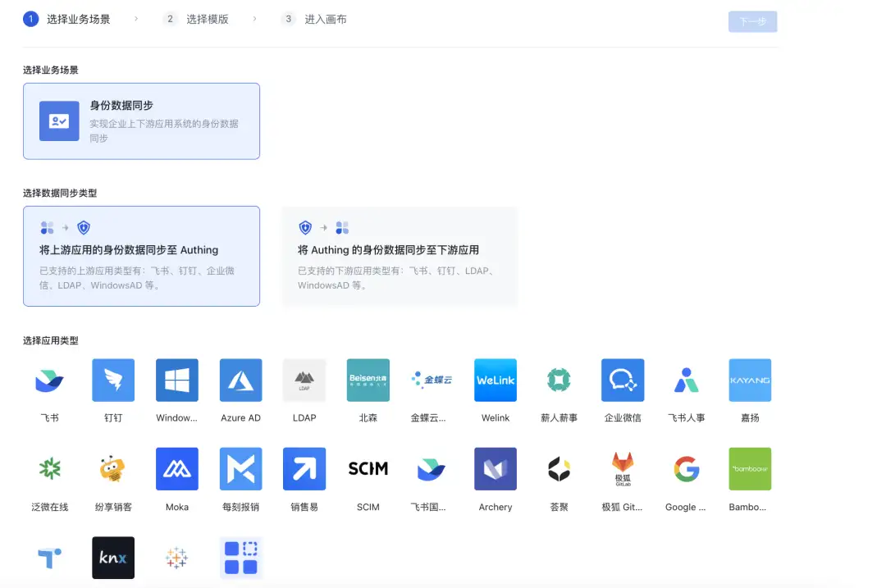
Task: Select the Moka app icon
Action: (177, 469)
